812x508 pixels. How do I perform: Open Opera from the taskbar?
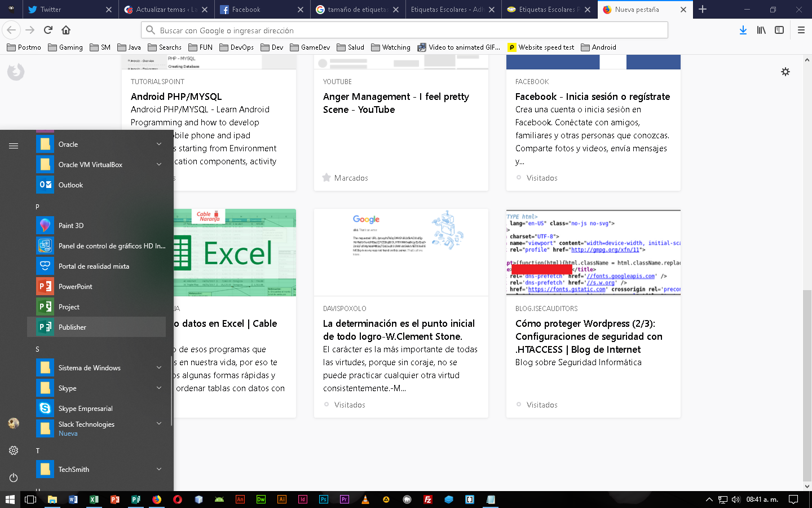178,500
